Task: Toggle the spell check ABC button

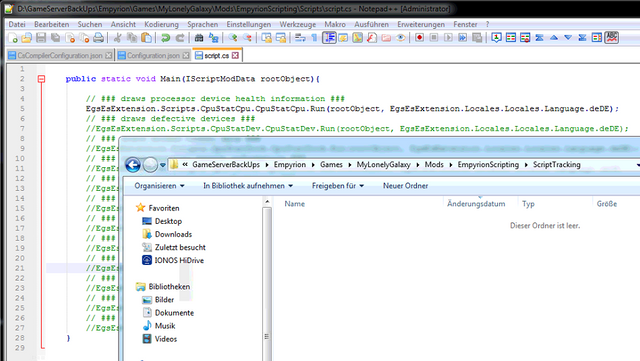Action: (611, 38)
